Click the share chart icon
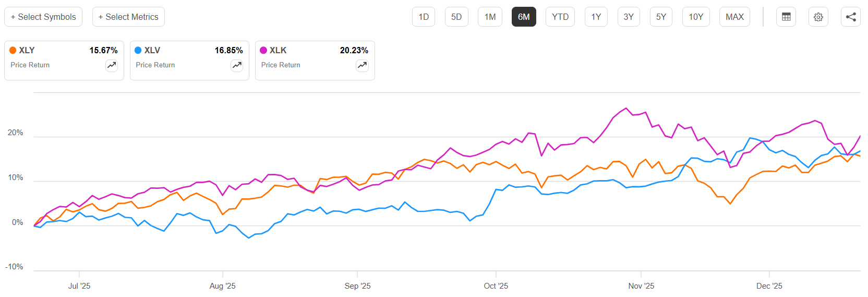The width and height of the screenshot is (868, 297). (851, 17)
